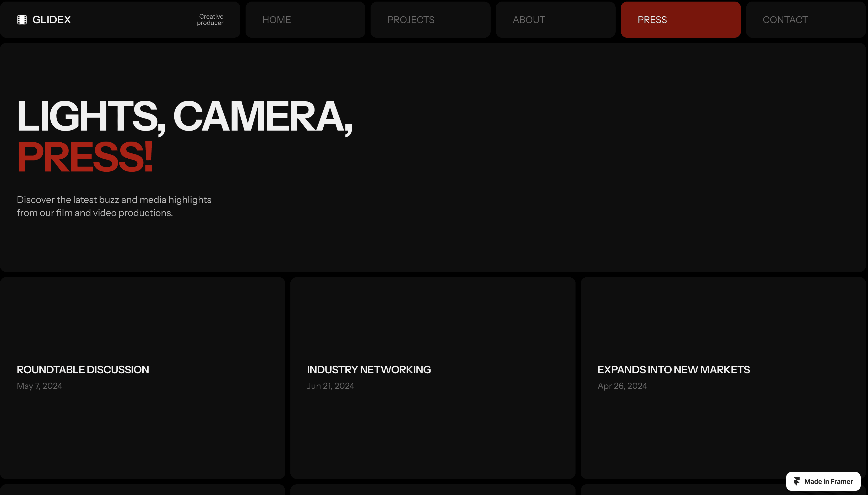Click the Discover the latest buzz paragraph

[114, 206]
